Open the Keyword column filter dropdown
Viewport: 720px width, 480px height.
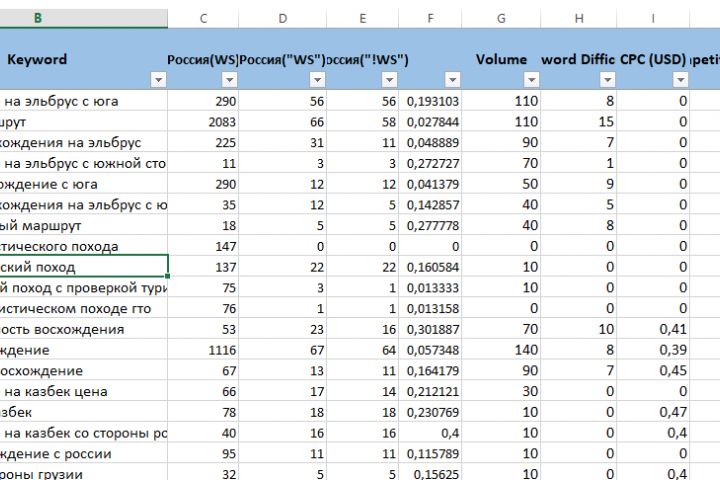[x=158, y=80]
